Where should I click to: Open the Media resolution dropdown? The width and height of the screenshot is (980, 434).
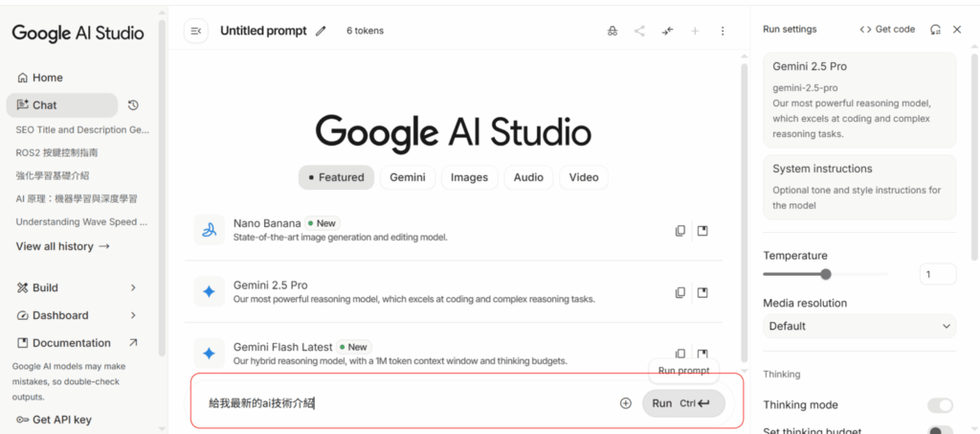pos(859,326)
